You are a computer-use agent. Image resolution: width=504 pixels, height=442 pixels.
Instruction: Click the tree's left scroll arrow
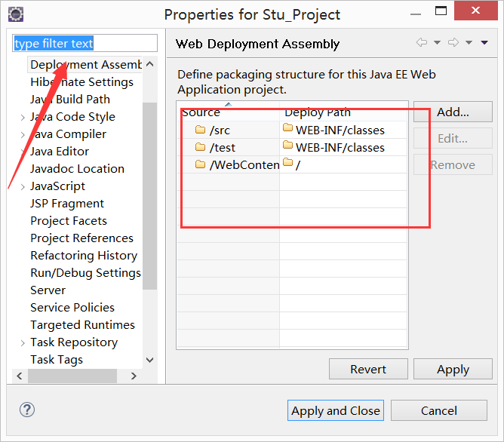click(20, 376)
